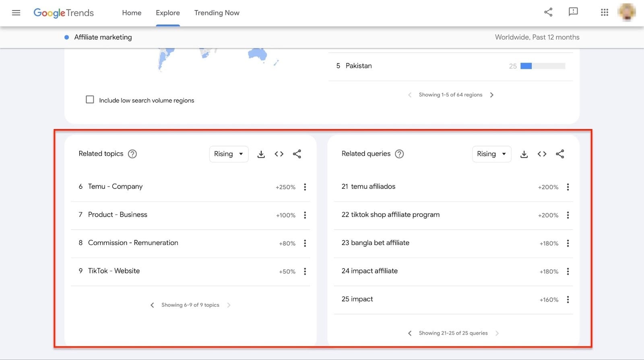Open the Trending Now tab
This screenshot has height=360, width=644.
217,13
